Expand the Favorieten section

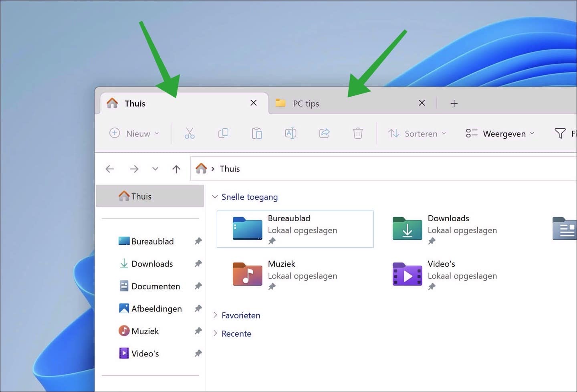tap(215, 315)
